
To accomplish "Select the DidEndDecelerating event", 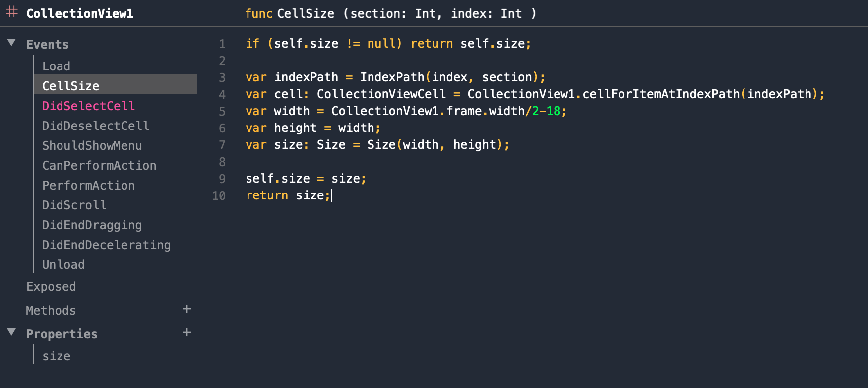I will (106, 245).
